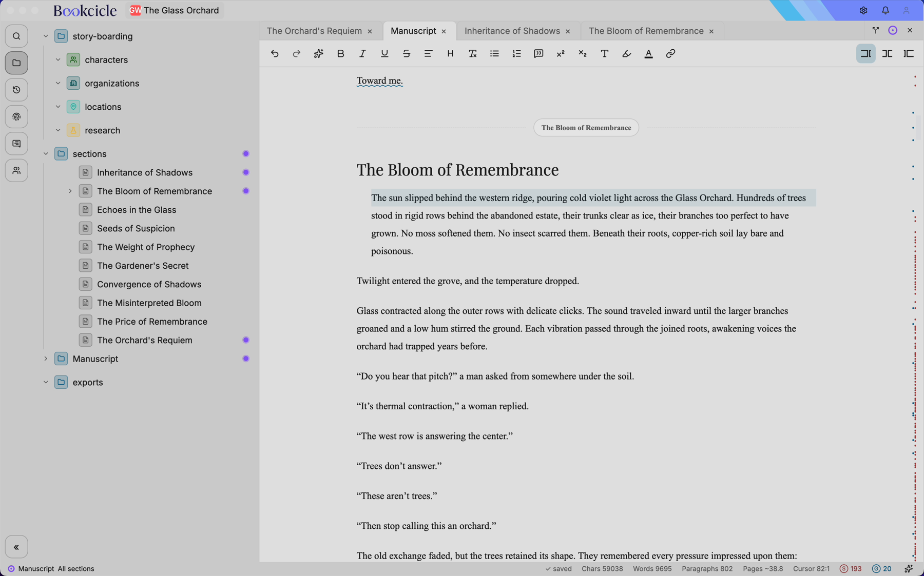924x576 pixels.
Task: Apply strikethrough formatting
Action: click(407, 53)
